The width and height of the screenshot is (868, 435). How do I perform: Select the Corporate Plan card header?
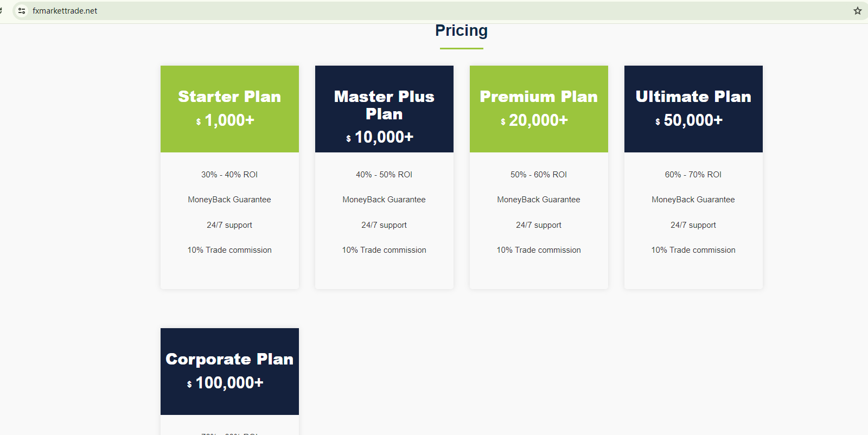[229, 359]
